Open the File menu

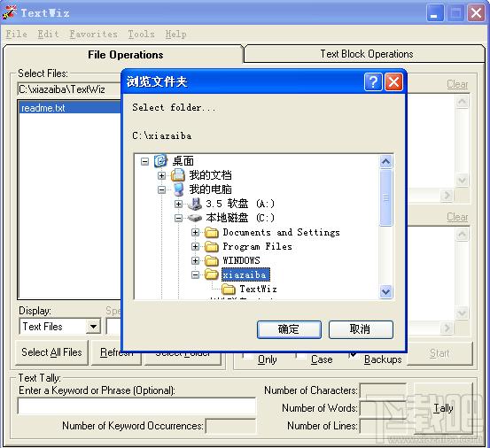pyautogui.click(x=17, y=34)
